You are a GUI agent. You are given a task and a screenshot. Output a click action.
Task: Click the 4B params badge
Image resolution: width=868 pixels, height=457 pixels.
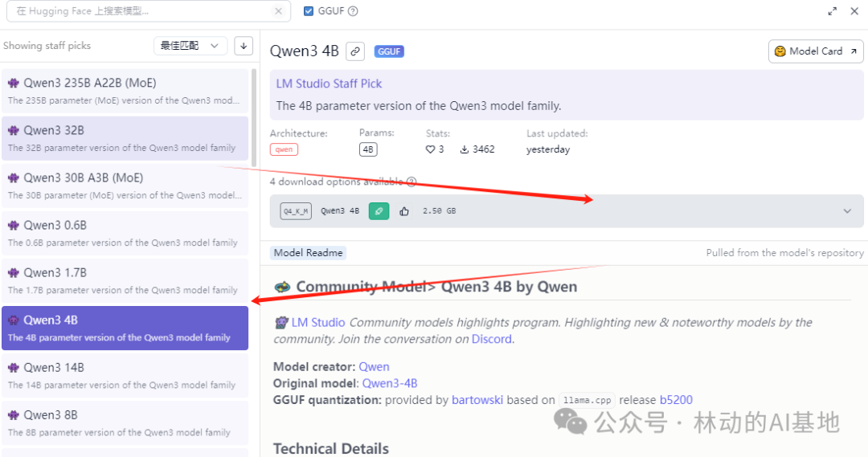pyautogui.click(x=368, y=149)
